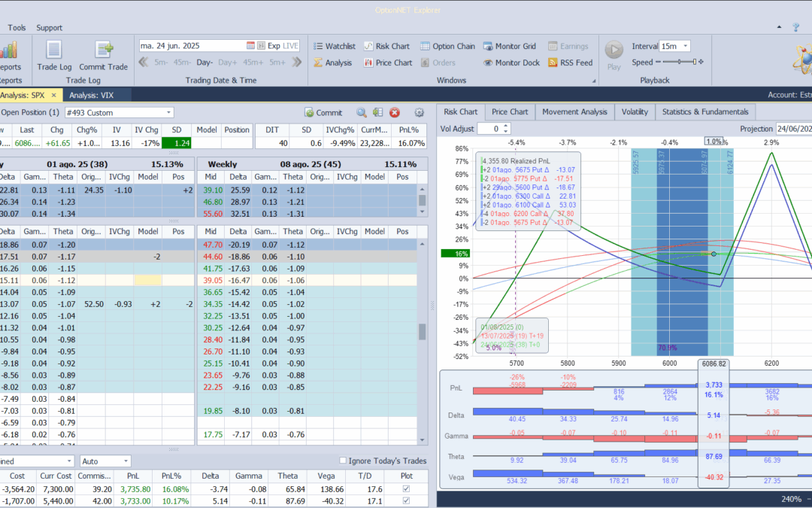Screen dimensions: 812x508
Task: Click the trading date input field
Action: pos(192,46)
